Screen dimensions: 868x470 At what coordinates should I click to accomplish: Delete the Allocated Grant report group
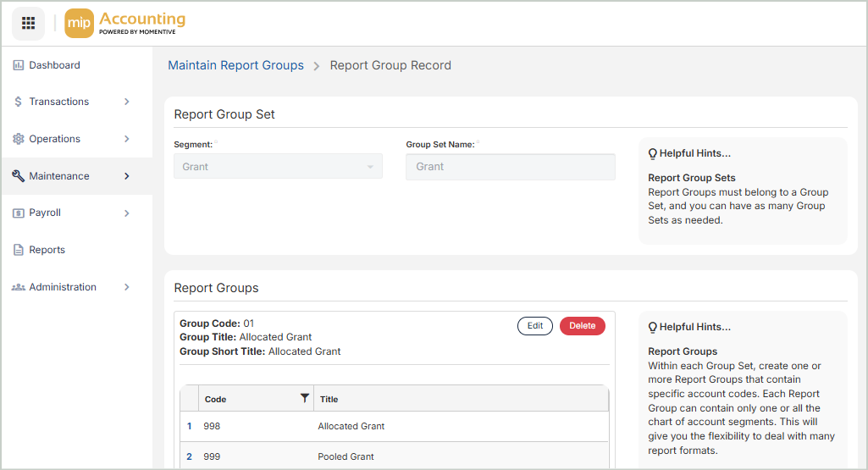click(583, 326)
